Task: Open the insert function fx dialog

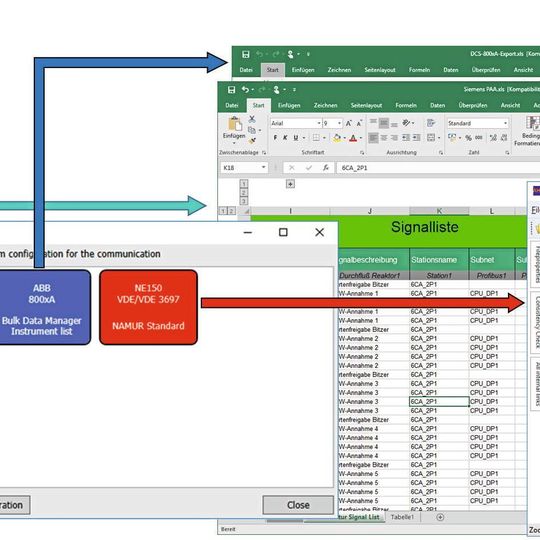Action: pyautogui.click(x=326, y=168)
